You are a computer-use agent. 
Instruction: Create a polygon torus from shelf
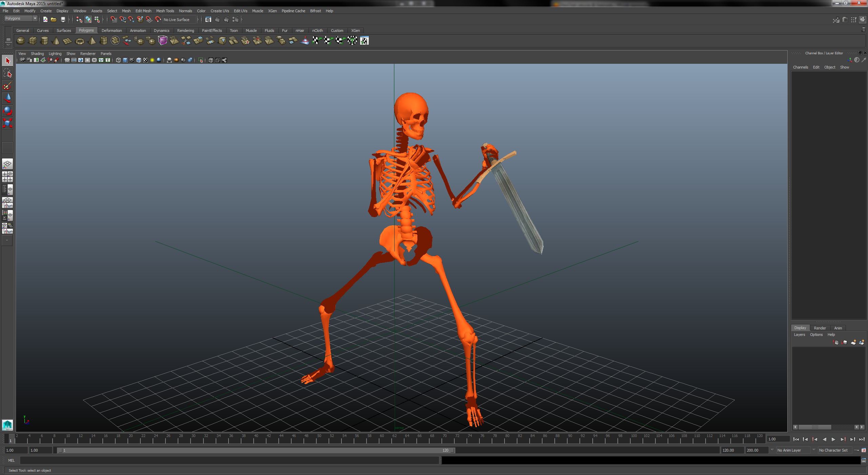tap(80, 41)
